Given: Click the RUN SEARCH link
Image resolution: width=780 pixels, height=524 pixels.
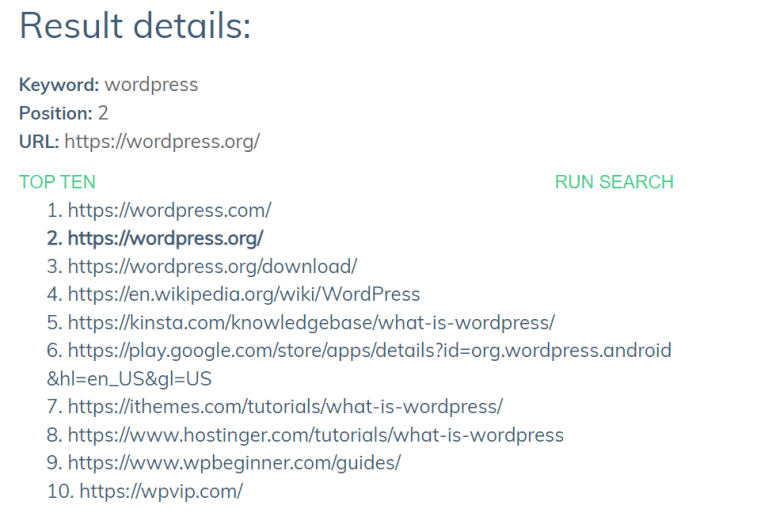Looking at the screenshot, I should click(x=614, y=182).
